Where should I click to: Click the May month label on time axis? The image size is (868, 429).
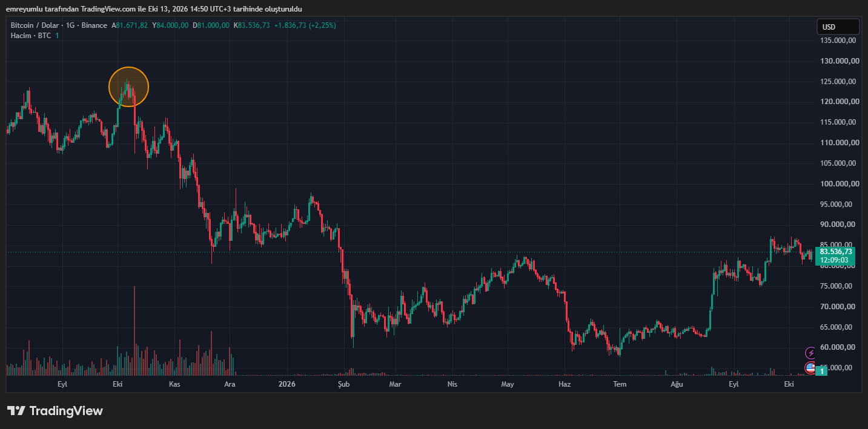click(x=508, y=384)
